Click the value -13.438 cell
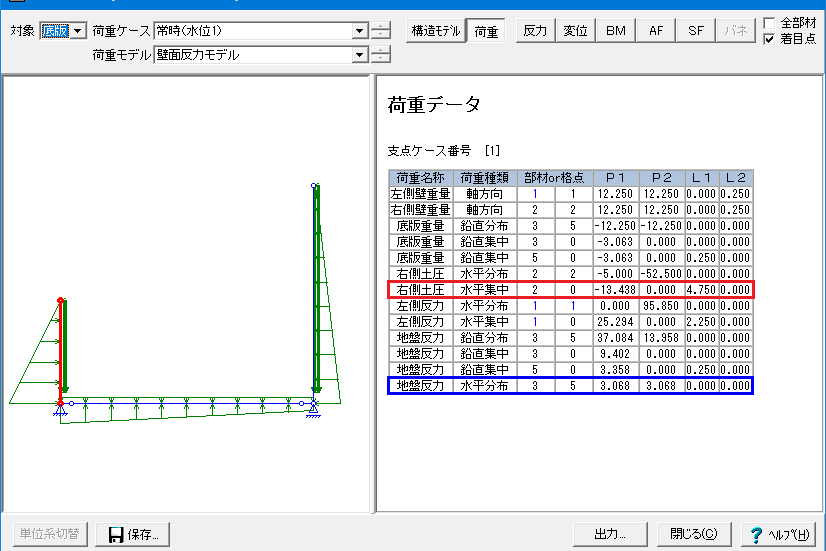This screenshot has width=826, height=551. click(615, 290)
